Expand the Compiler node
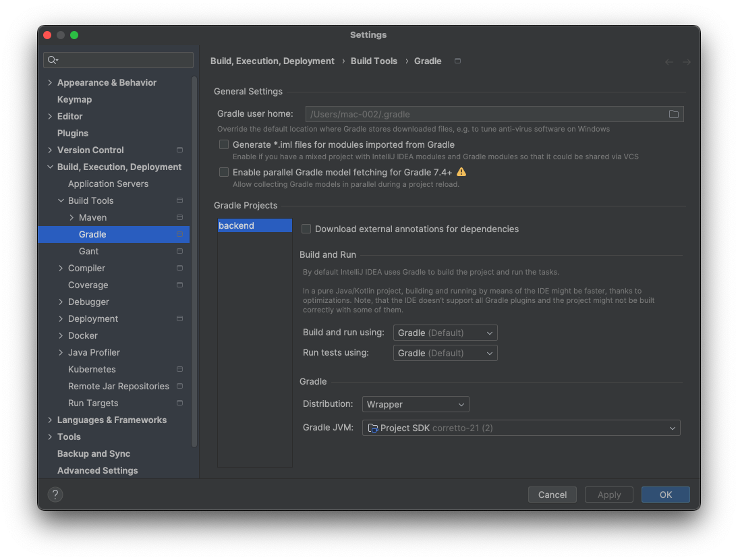This screenshot has height=560, width=738. 61,269
